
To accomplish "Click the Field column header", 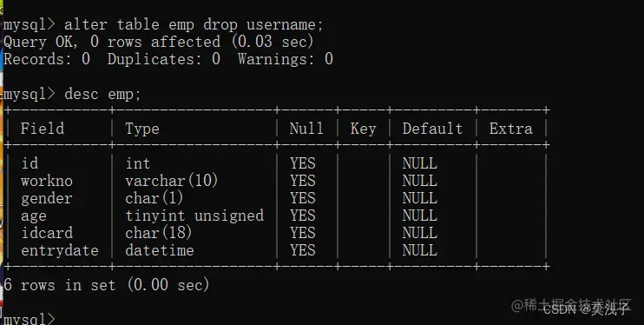I will 43,129.
